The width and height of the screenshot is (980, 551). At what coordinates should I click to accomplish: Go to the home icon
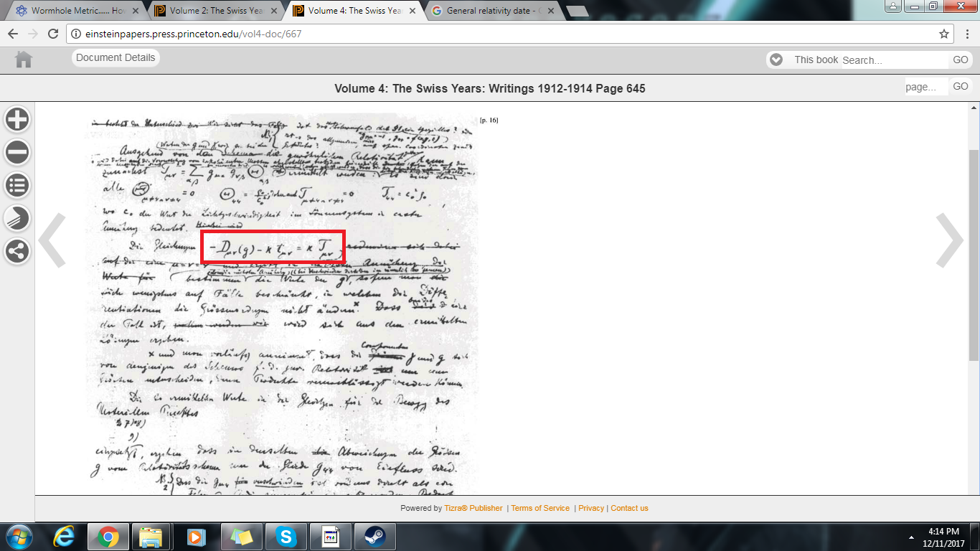24,60
